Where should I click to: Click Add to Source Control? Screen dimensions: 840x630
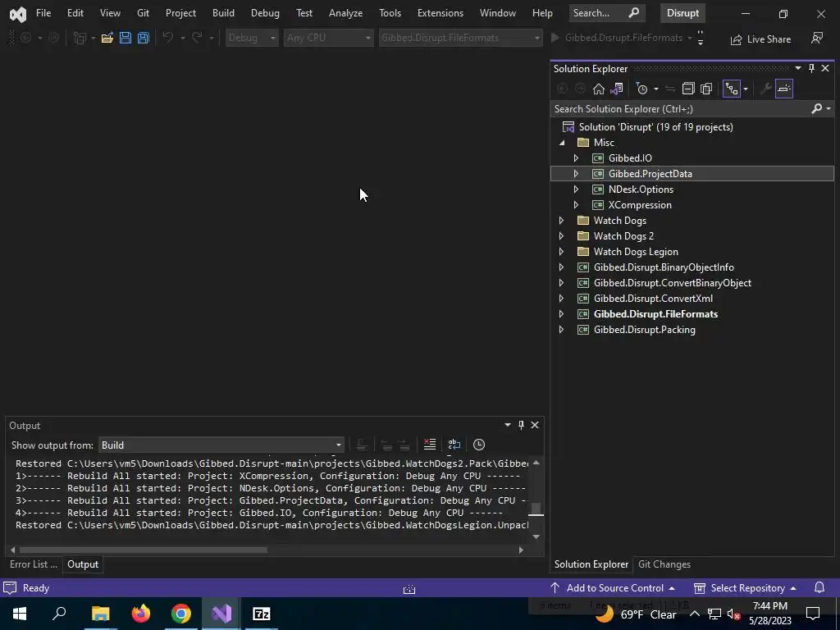click(x=612, y=587)
